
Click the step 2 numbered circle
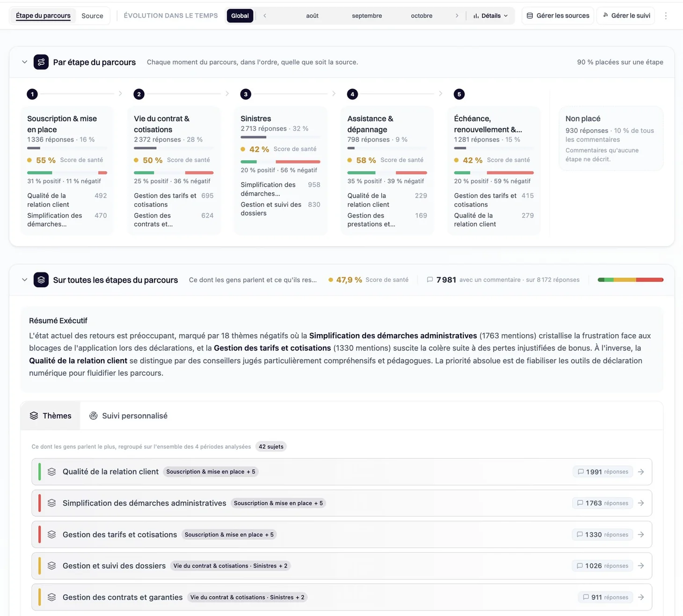[x=139, y=94]
